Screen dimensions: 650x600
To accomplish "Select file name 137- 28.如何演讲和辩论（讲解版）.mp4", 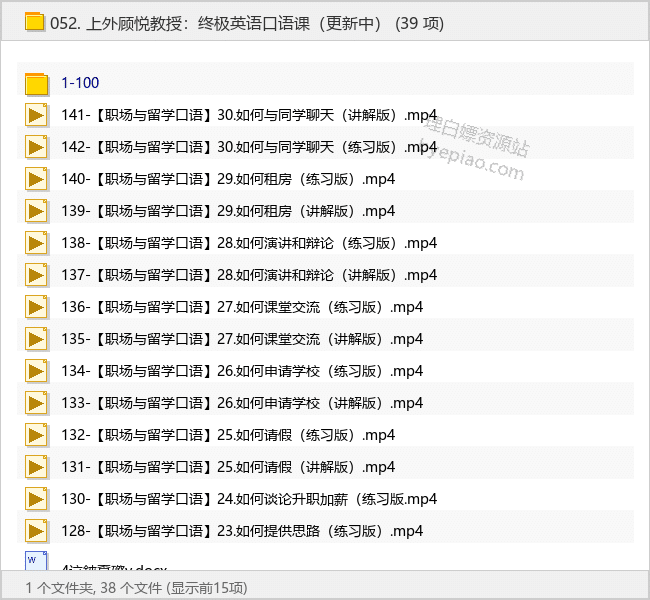I will pyautogui.click(x=249, y=275).
